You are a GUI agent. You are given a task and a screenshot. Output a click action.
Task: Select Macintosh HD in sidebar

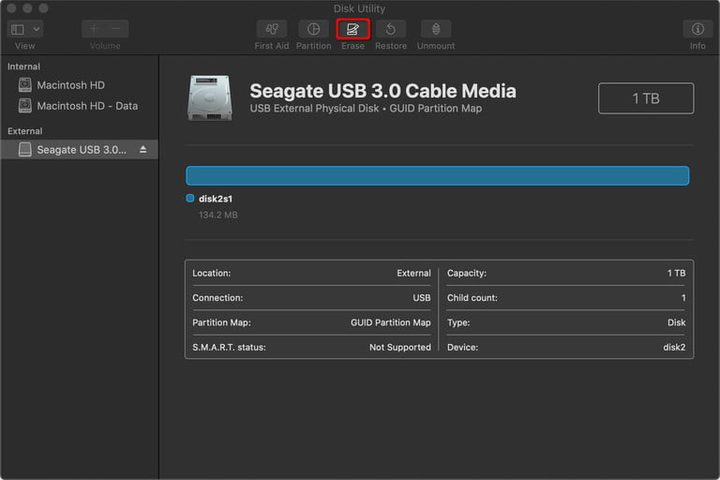pos(79,85)
